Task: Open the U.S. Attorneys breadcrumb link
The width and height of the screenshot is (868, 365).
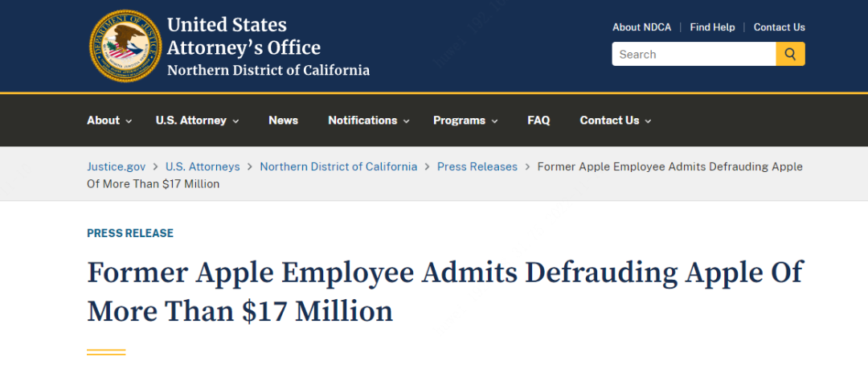Action: point(203,166)
